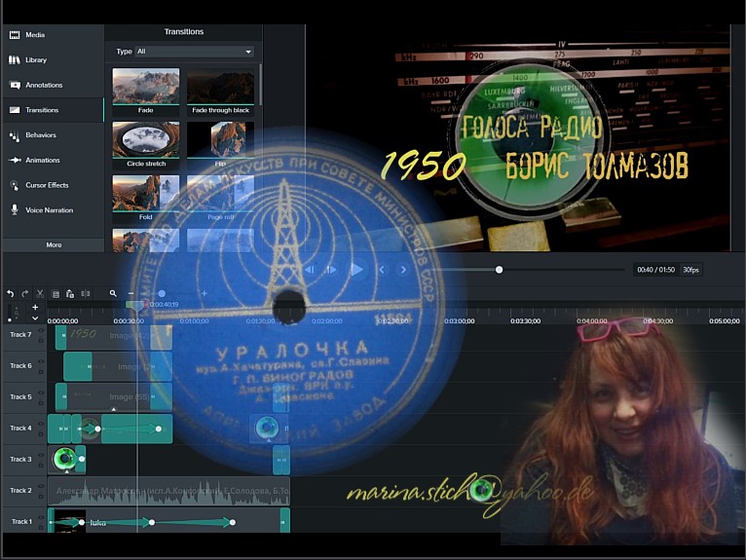Select the Track 7 label
This screenshot has width=746, height=560.
[20, 335]
